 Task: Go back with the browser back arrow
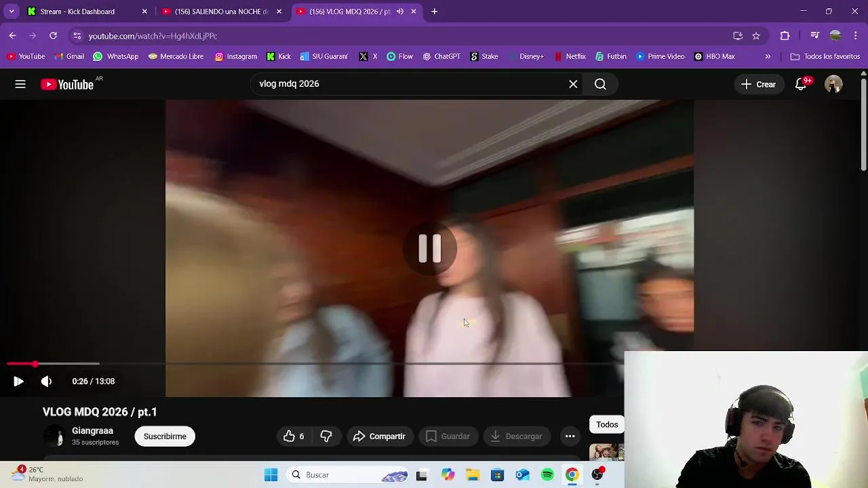tap(12, 36)
